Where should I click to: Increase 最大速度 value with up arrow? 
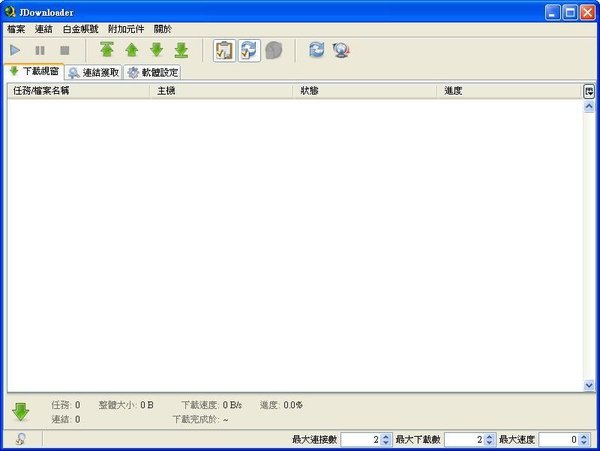[584, 436]
